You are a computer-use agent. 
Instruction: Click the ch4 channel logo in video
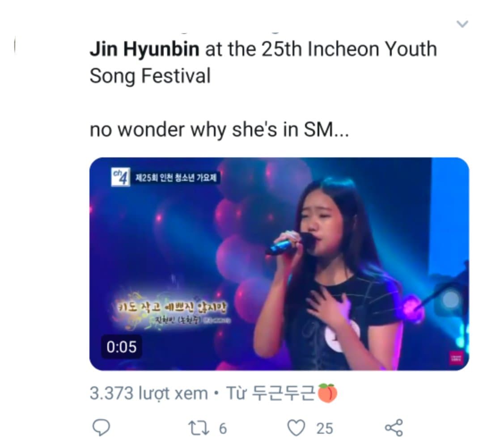120,177
